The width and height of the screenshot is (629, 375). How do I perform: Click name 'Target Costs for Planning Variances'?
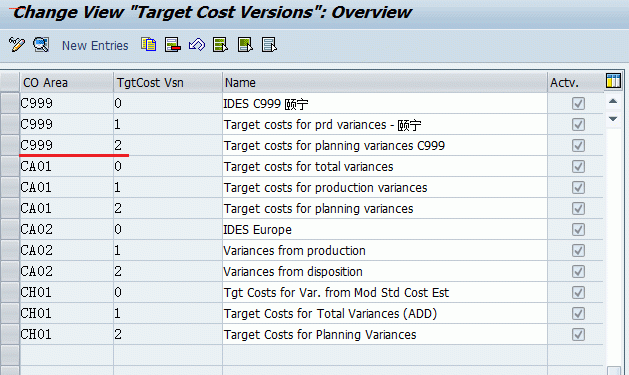click(384, 334)
